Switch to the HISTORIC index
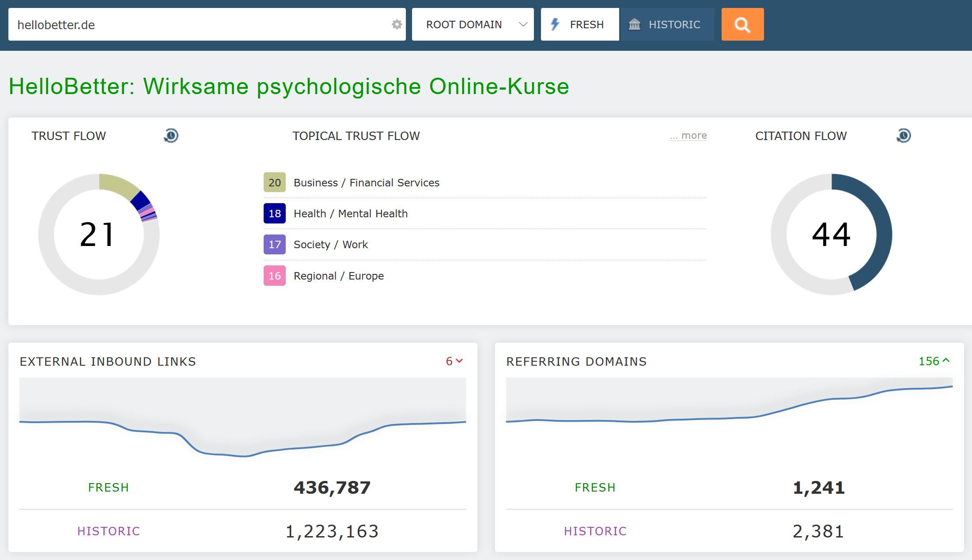The width and height of the screenshot is (972, 560). tap(667, 24)
